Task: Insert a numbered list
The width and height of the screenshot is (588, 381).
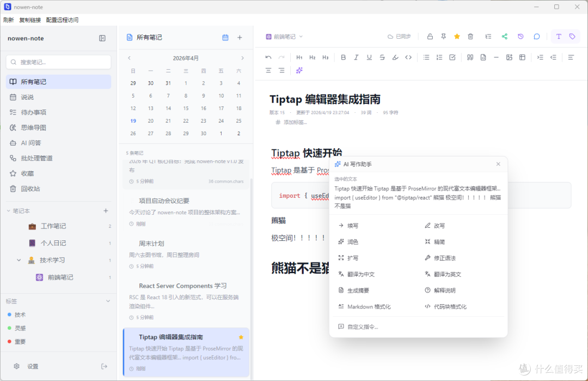Action: coord(439,57)
